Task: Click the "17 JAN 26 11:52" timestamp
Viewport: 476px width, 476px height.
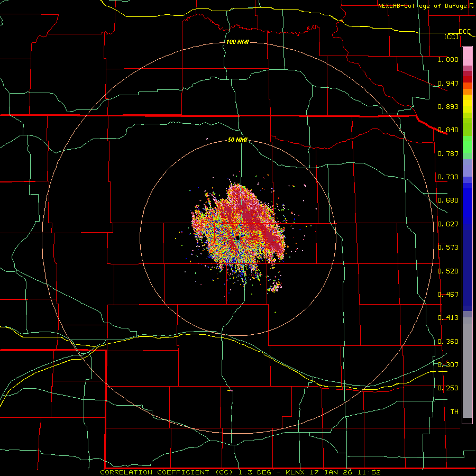Action: click(345, 472)
